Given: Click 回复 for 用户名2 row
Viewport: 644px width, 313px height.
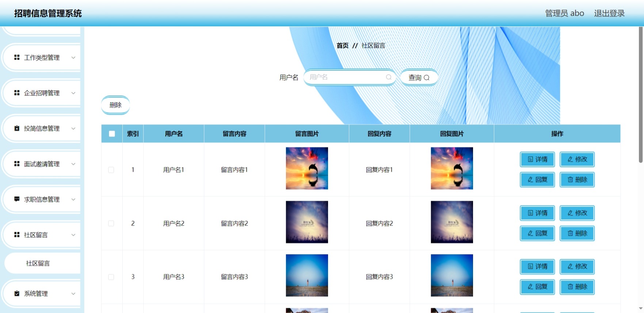Looking at the screenshot, I should 537,233.
